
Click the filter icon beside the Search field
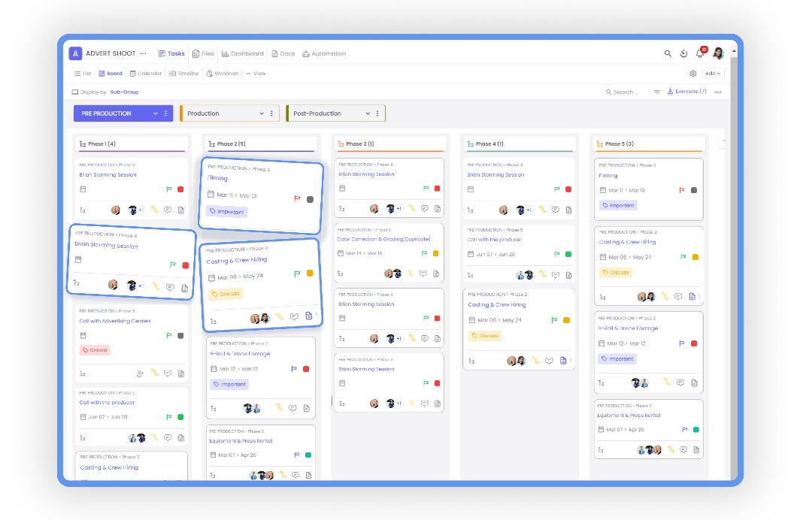pos(658,90)
